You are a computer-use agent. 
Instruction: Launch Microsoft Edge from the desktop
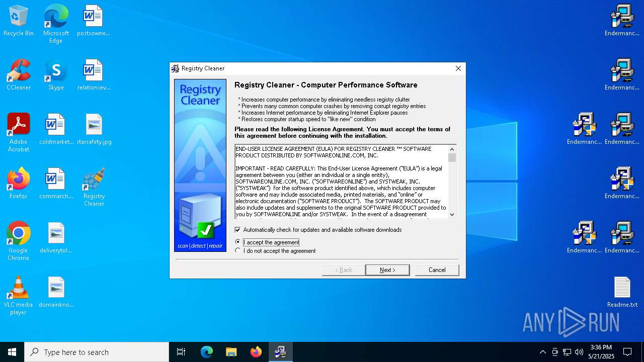coord(56,24)
